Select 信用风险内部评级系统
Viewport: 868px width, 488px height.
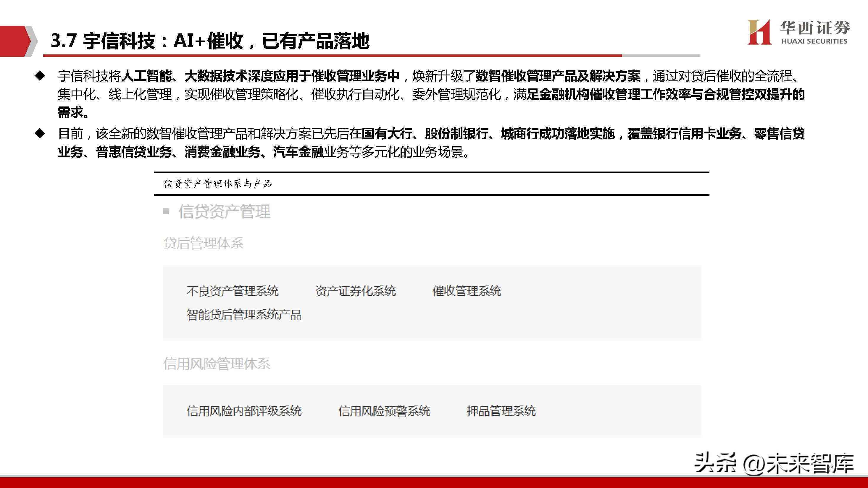(244, 411)
